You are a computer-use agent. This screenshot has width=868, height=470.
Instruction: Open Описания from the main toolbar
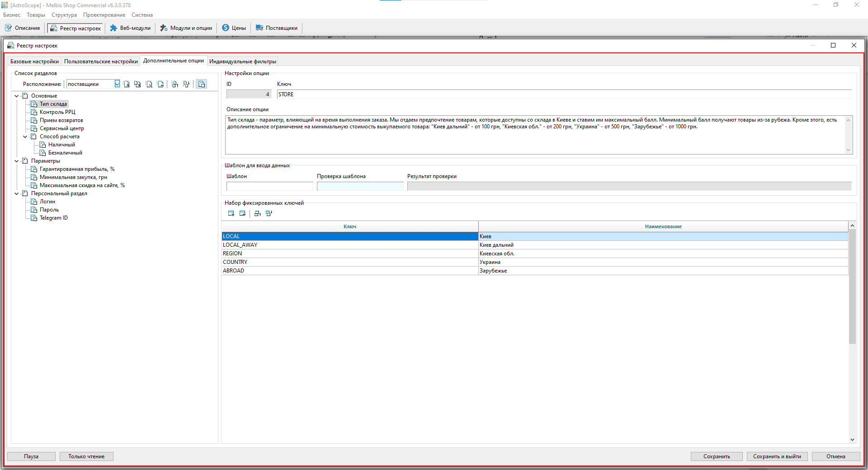(23, 28)
